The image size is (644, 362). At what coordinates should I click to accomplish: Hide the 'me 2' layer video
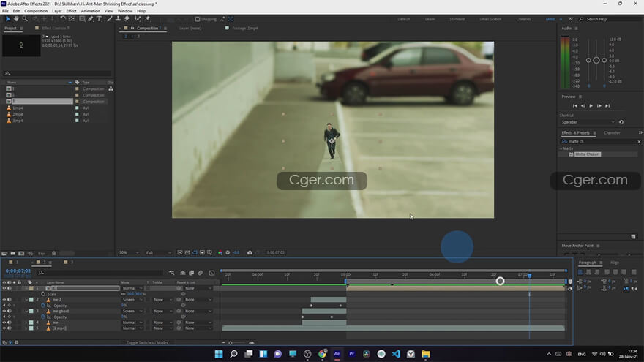point(4,300)
